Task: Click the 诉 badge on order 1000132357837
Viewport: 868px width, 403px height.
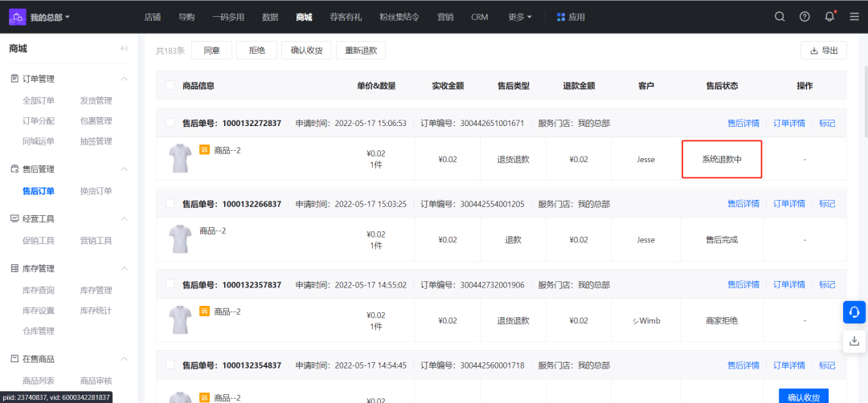Action: tap(204, 311)
